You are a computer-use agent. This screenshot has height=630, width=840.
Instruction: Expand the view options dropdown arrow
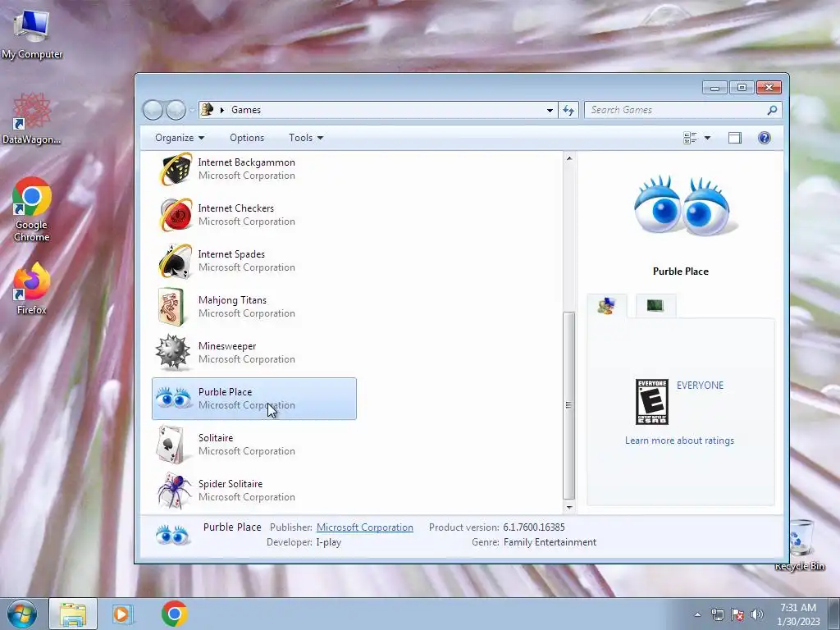coord(707,138)
